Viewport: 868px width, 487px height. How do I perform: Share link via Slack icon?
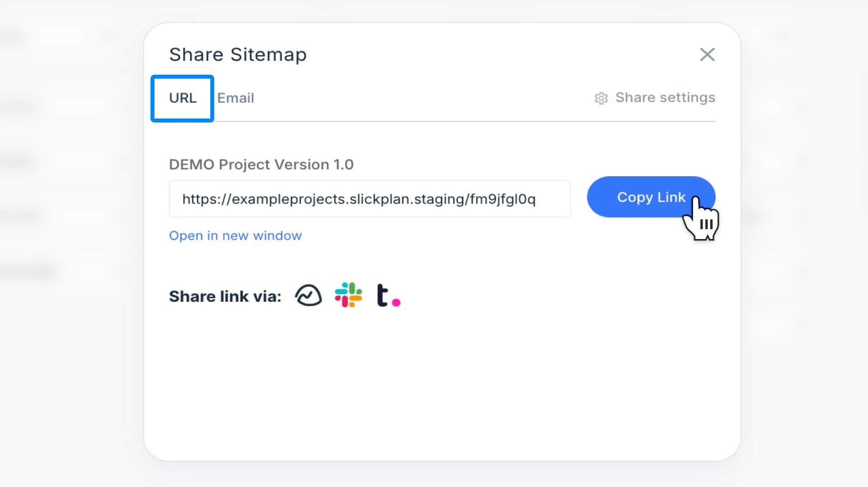[348, 295]
